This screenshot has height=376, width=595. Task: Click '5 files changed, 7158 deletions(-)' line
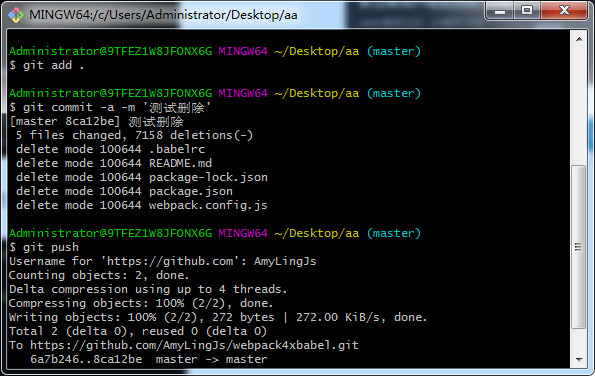click(134, 135)
